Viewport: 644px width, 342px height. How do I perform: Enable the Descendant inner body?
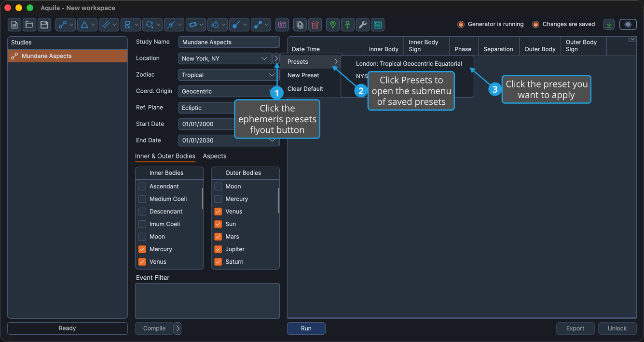(x=142, y=212)
